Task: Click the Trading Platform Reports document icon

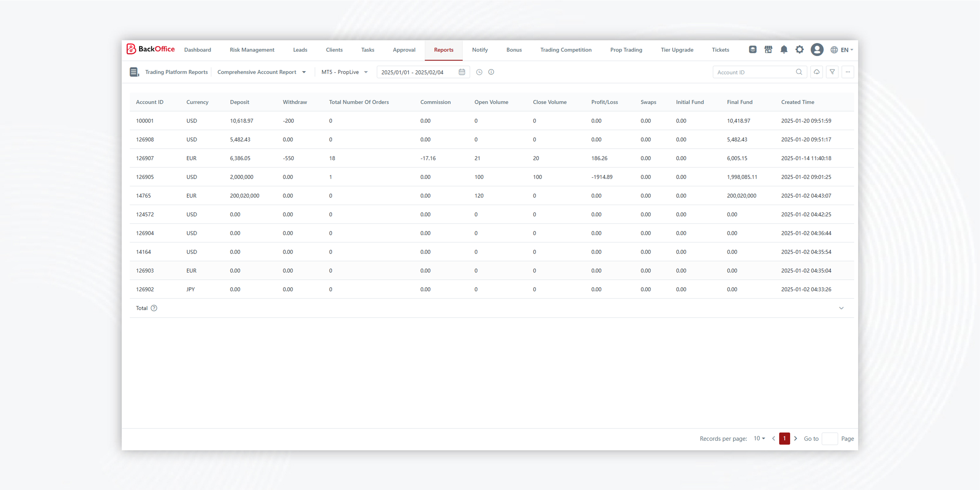Action: pos(134,72)
